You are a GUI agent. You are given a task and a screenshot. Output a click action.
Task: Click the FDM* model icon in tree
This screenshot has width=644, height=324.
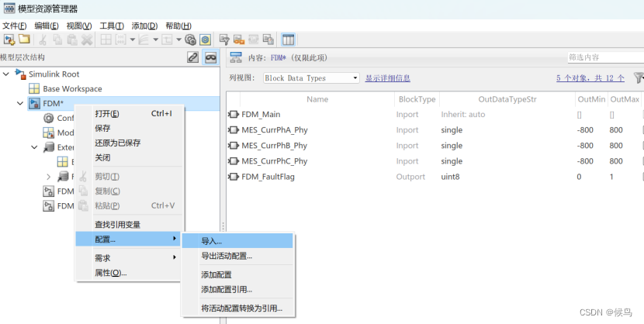(x=34, y=103)
